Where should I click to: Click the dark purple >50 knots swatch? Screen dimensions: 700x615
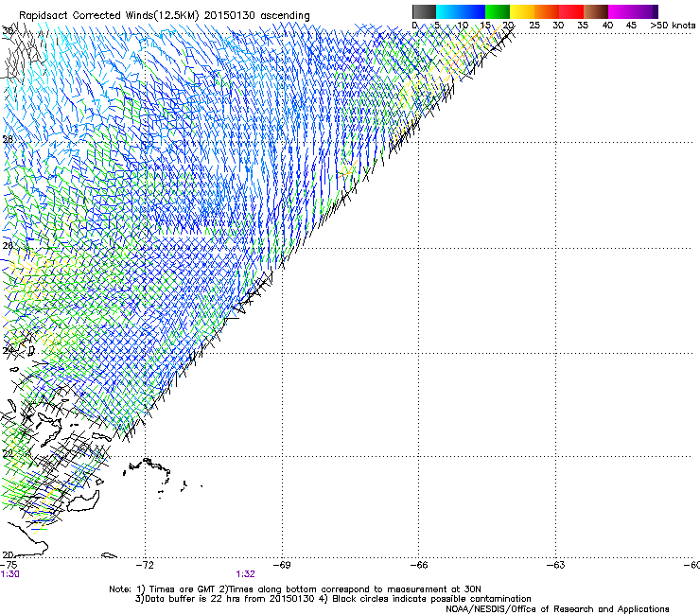click(655, 11)
